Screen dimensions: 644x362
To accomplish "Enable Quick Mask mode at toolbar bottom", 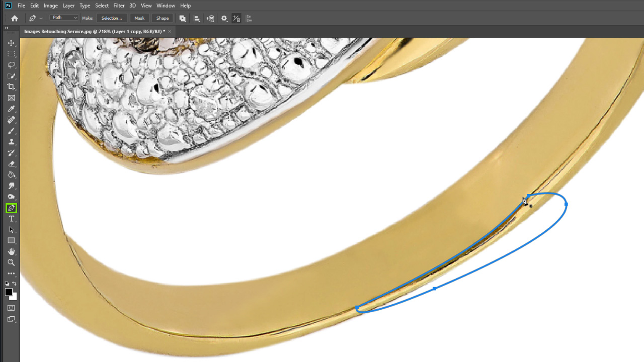I will coord(11,307).
